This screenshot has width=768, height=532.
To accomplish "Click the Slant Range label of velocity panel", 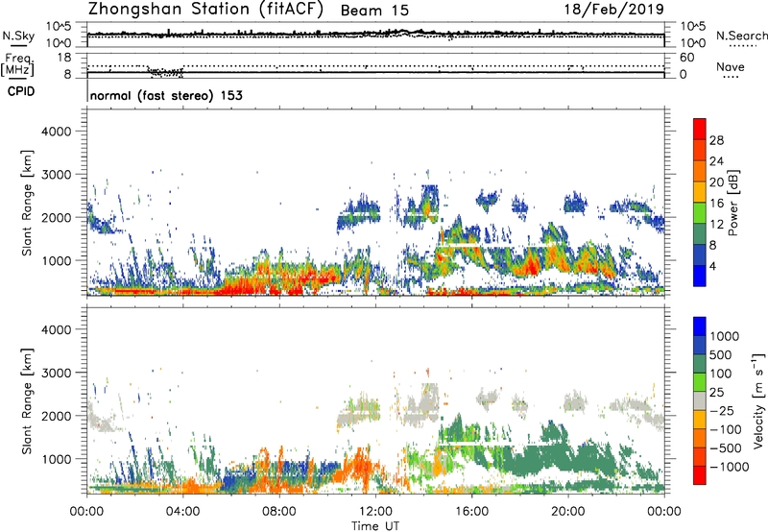I will [27, 400].
